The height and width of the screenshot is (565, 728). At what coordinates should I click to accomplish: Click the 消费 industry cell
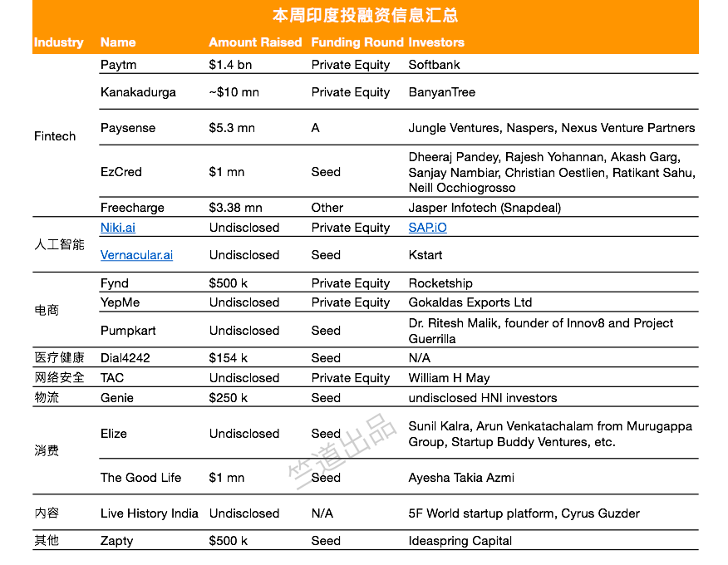47,450
